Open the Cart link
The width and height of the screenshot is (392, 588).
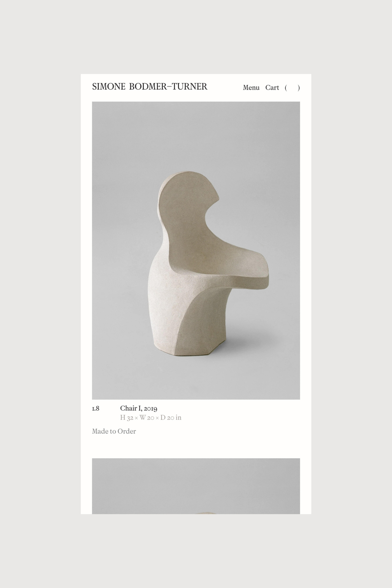point(272,87)
